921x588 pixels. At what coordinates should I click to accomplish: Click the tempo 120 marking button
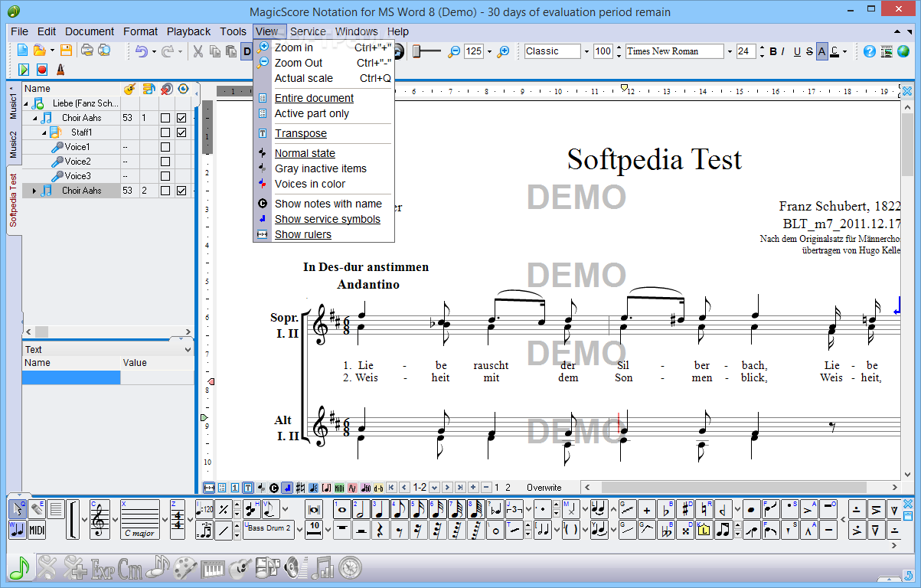204,509
